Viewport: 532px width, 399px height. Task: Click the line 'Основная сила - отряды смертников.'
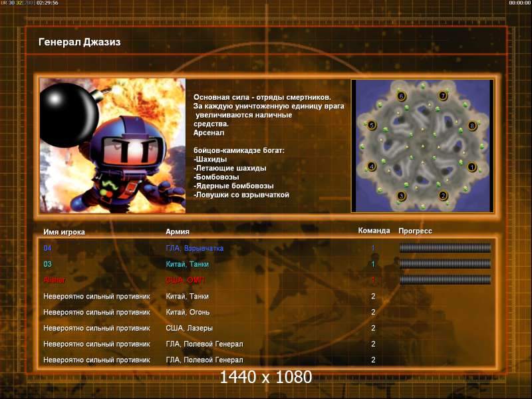(262, 97)
